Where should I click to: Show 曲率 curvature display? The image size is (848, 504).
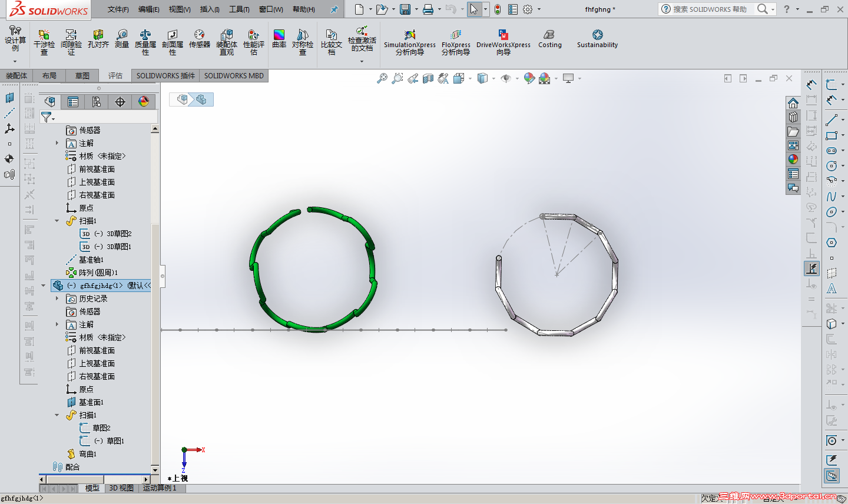tap(279, 39)
